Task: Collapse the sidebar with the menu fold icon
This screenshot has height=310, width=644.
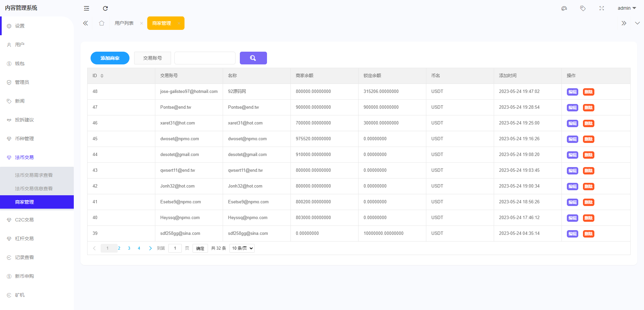Action: pos(87,8)
